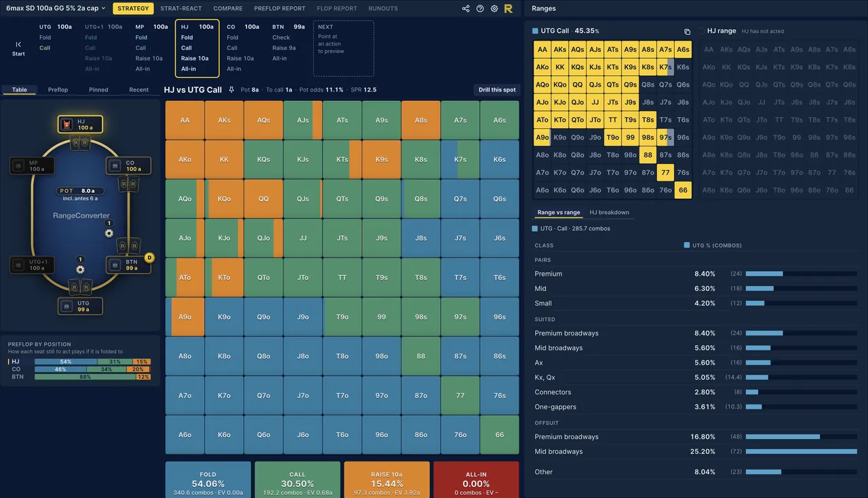The image size is (868, 498).
Task: Choose All-in under the CO column
Action: 234,68
